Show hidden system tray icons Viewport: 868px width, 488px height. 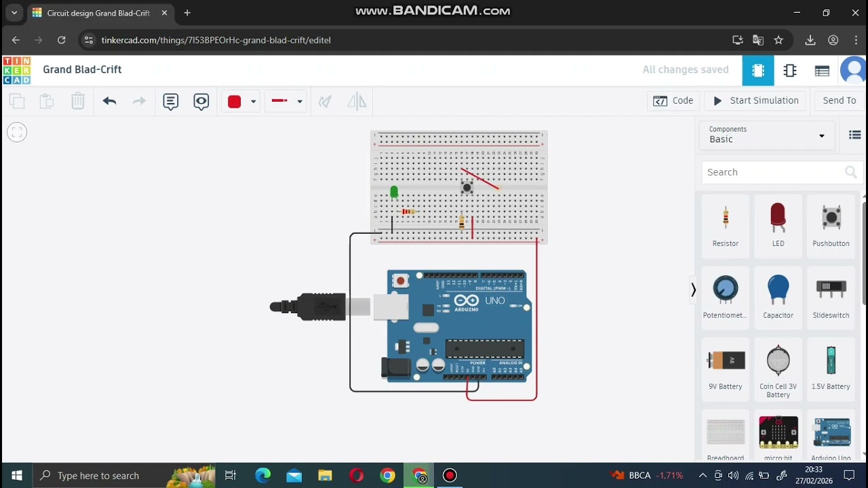[703, 475]
